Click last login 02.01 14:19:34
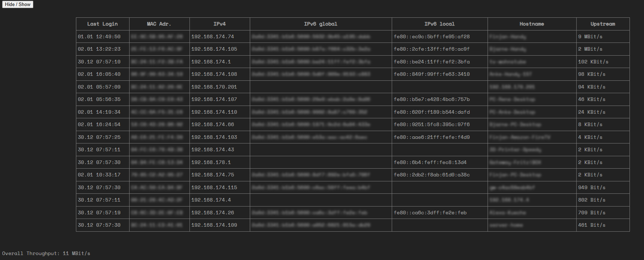Screen dimensions: 644x260 (x=99, y=112)
